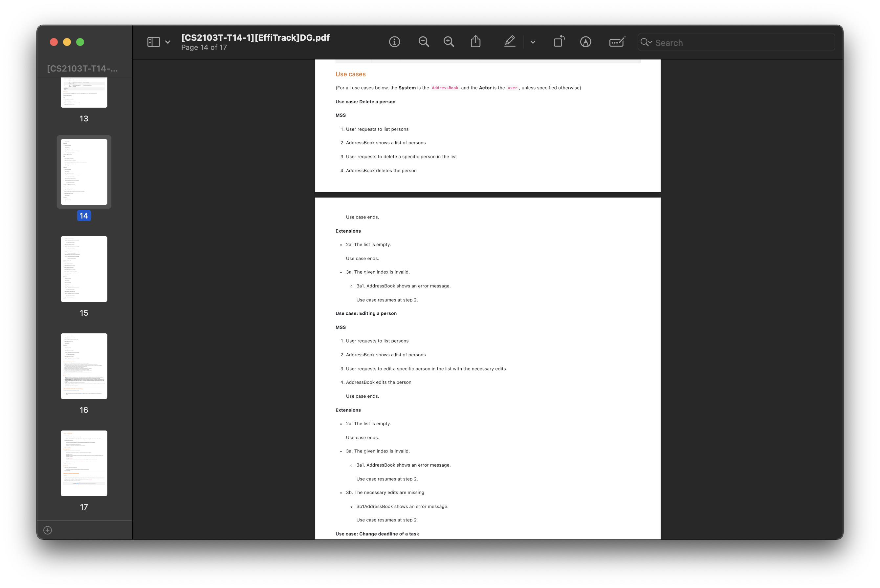880x588 pixels.
Task: Open the document Inspector info icon
Action: click(394, 42)
